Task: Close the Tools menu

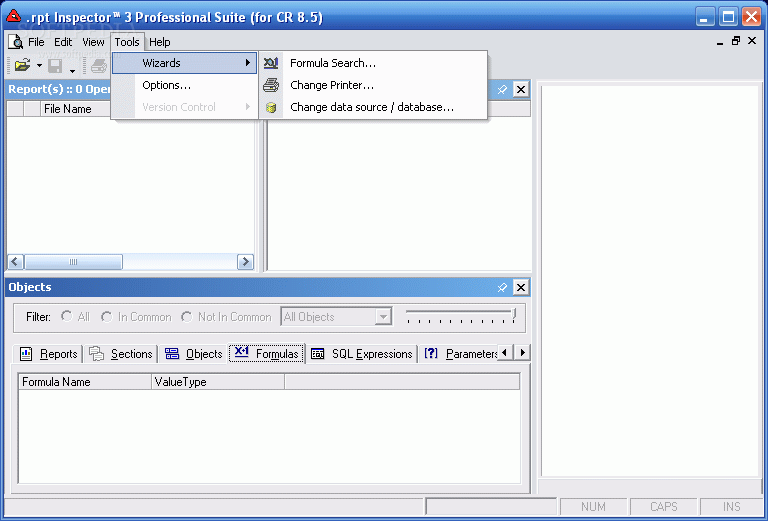Action: 127,42
